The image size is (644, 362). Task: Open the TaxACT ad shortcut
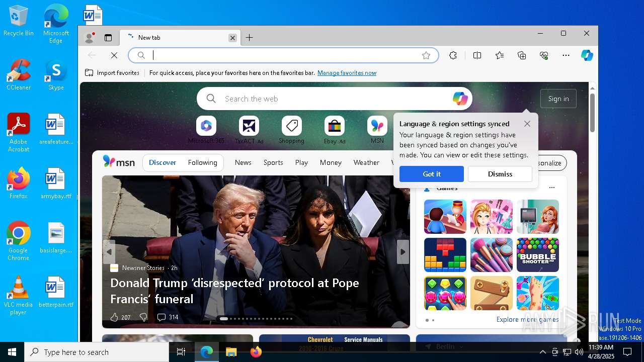point(249,130)
